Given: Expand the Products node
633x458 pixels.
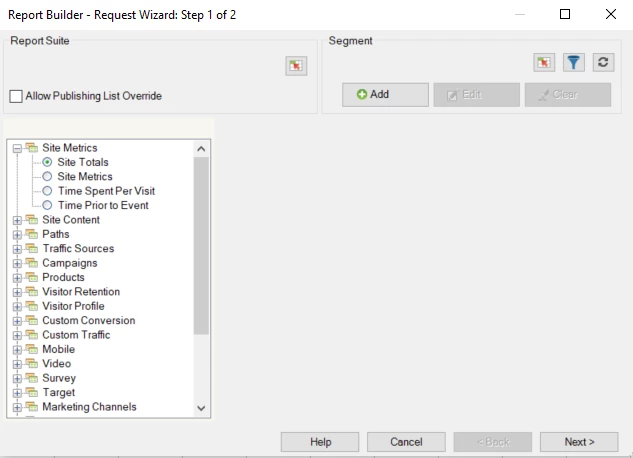Looking at the screenshot, I should coord(17,278).
